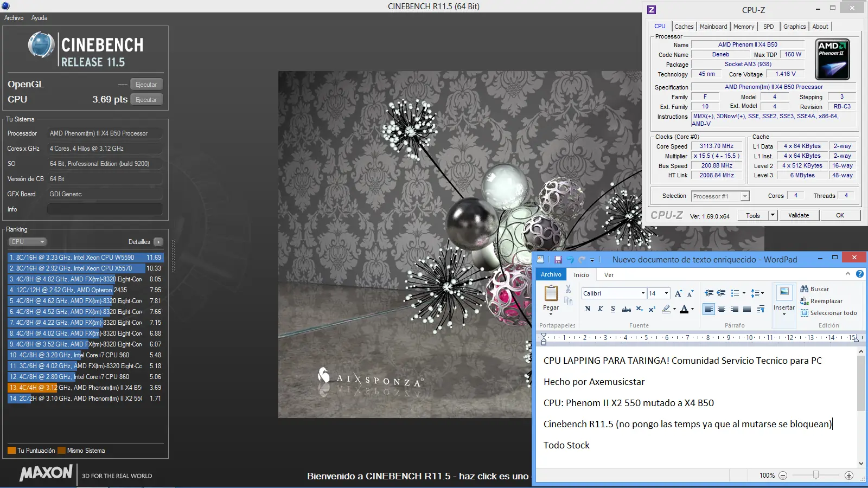This screenshot has width=868, height=488.
Task: Toggle superscript formatting in WordPad
Action: (652, 309)
